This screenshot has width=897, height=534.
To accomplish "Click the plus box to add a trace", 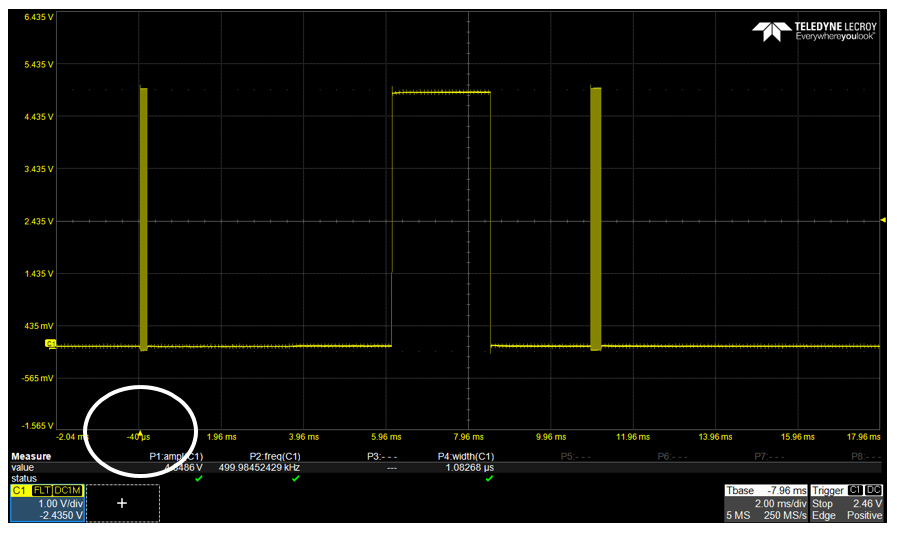I will [122, 503].
